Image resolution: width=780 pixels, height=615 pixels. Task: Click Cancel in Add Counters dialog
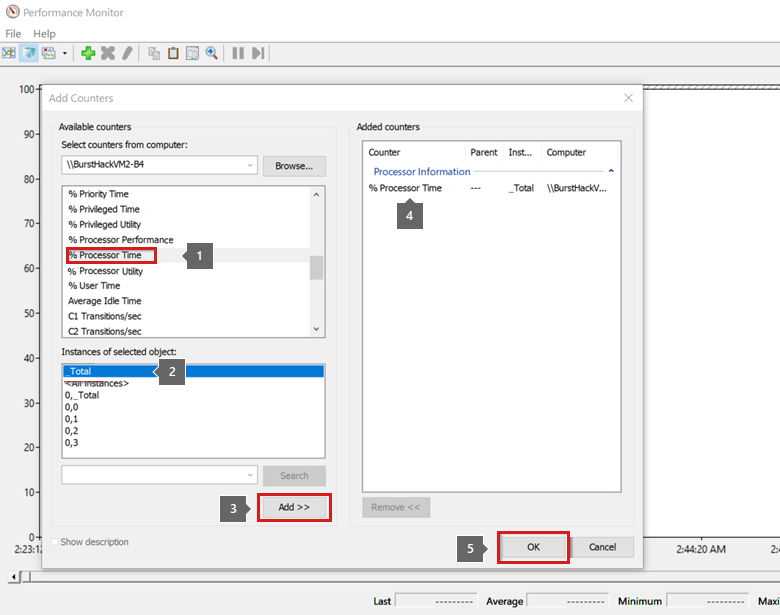coord(602,547)
